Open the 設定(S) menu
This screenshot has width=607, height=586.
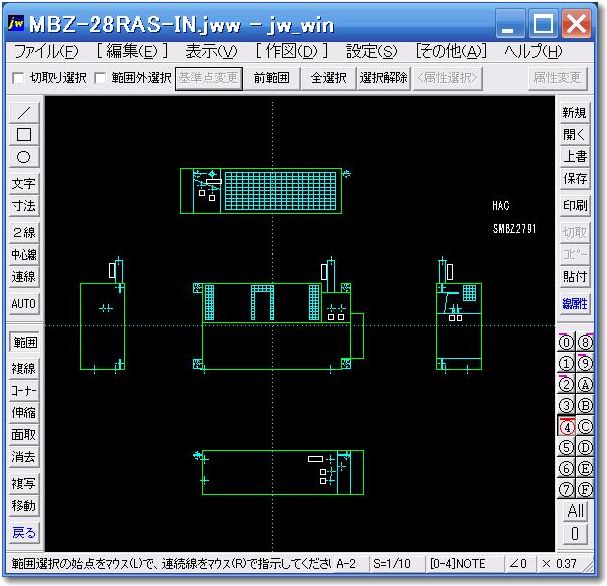click(371, 52)
